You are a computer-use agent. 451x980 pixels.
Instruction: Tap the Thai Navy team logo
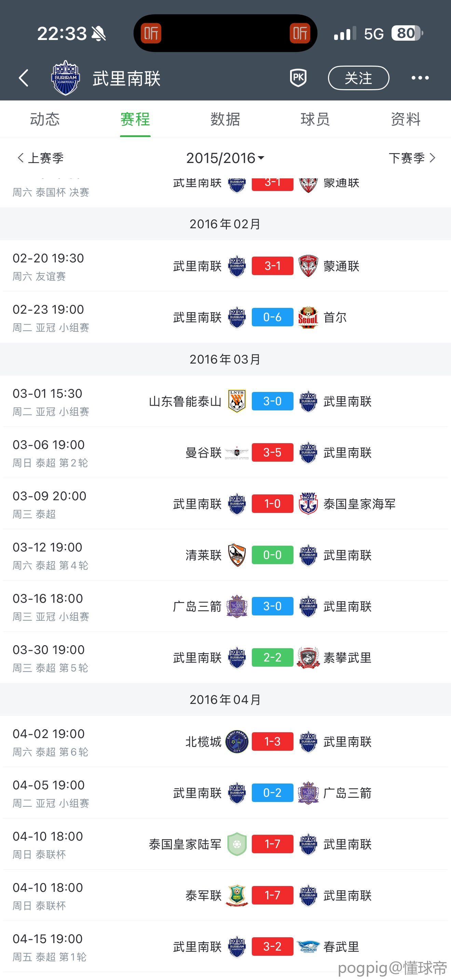(308, 504)
